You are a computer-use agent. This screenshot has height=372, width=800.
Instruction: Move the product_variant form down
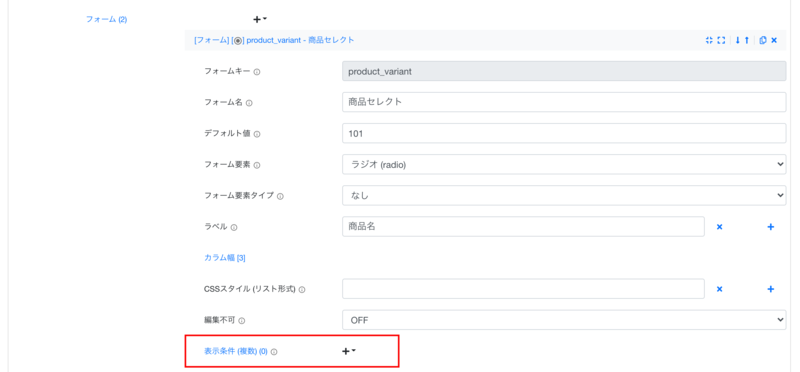pos(738,40)
